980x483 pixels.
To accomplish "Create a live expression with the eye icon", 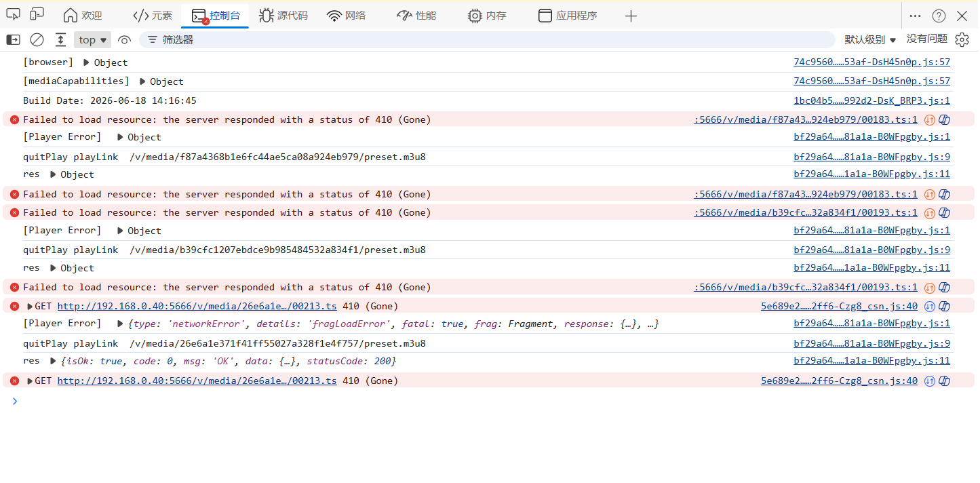I will click(x=124, y=40).
